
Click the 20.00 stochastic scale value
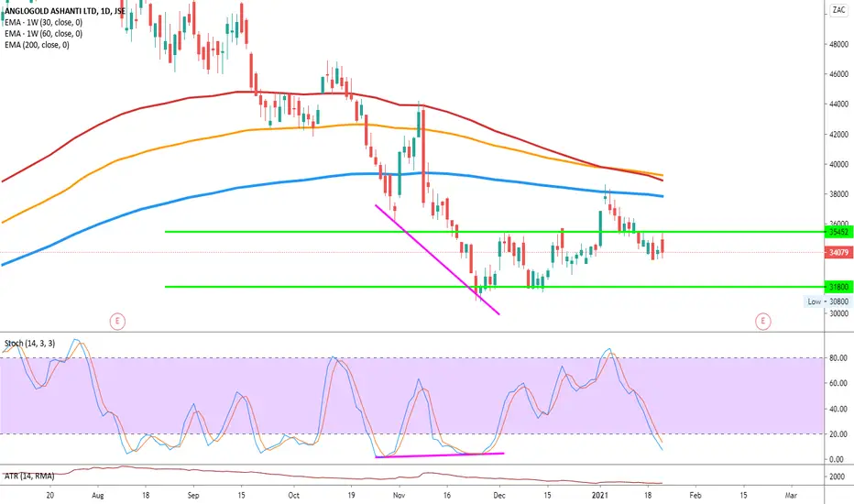[x=838, y=434]
